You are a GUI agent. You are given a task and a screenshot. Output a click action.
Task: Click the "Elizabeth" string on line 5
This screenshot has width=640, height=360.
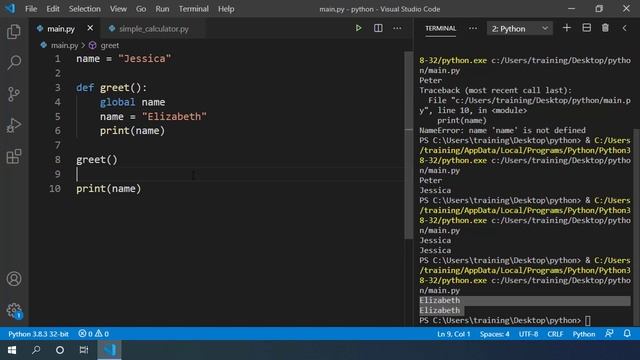pos(174,117)
